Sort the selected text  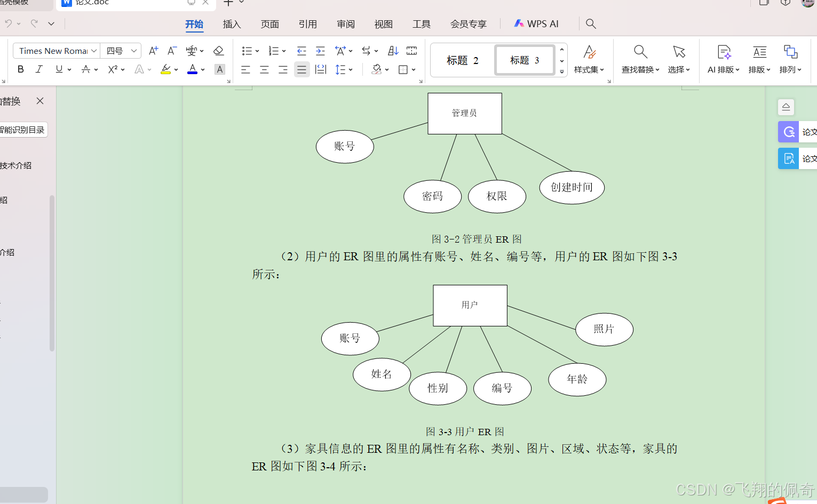coord(393,51)
